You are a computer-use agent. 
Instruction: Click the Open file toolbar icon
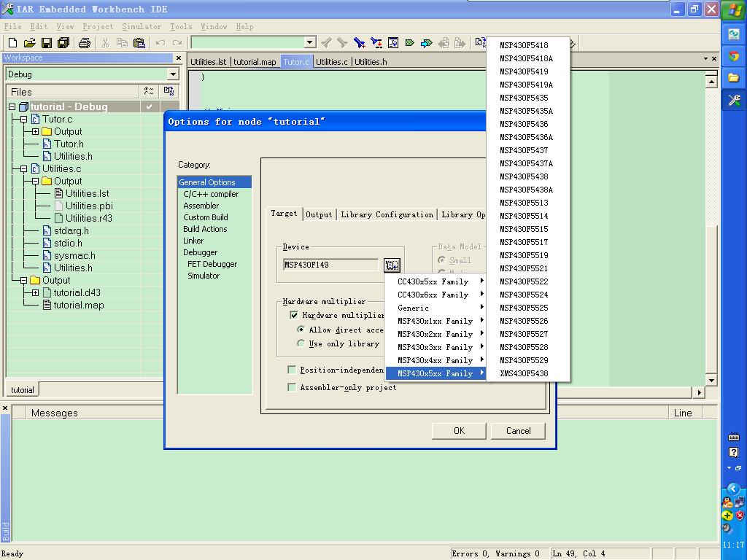(29, 43)
